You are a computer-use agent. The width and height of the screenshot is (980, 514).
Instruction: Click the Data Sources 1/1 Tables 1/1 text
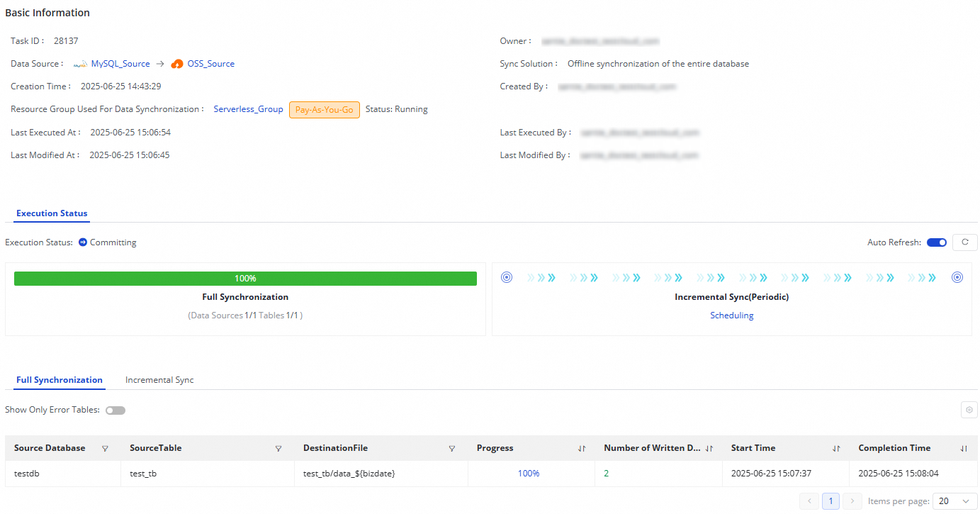click(245, 315)
